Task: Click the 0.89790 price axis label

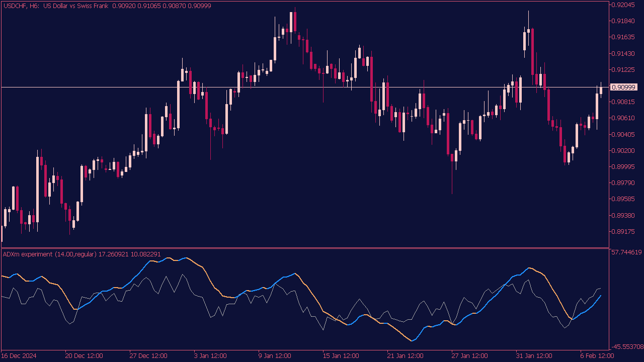Action: pos(624,183)
